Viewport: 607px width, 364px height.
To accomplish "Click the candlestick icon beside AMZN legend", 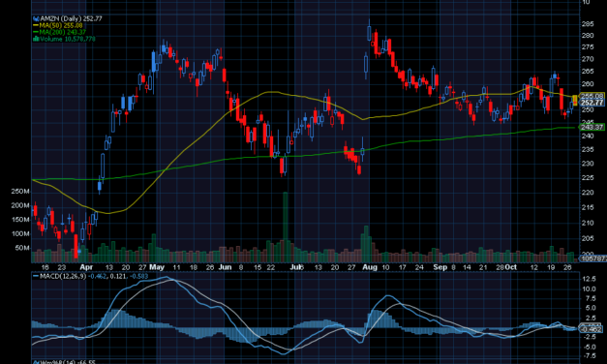I will [36, 18].
